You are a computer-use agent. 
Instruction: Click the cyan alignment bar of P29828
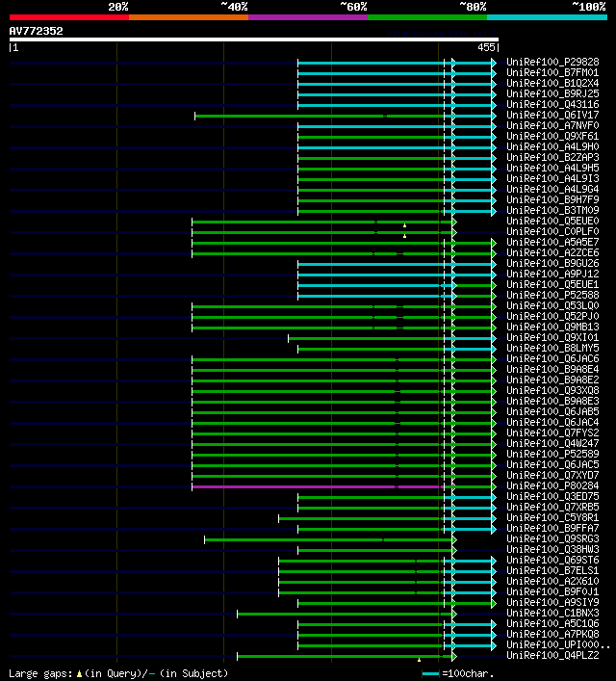click(x=395, y=63)
